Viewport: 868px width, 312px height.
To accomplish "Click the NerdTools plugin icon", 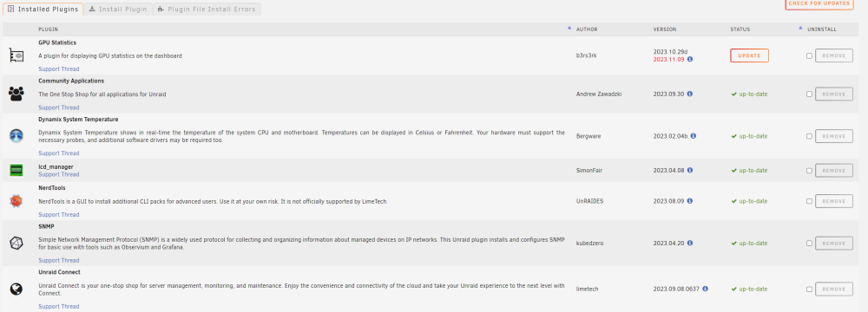I will coord(16,201).
